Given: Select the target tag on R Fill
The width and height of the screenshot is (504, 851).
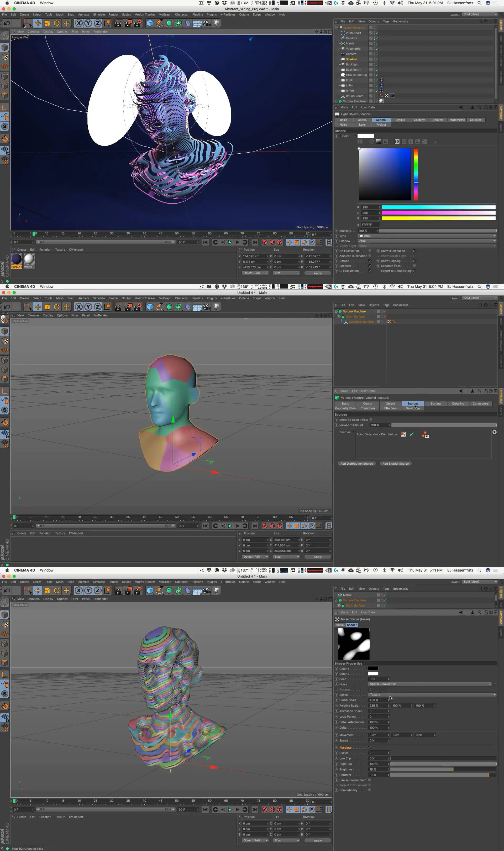Looking at the screenshot, I should 381,80.
